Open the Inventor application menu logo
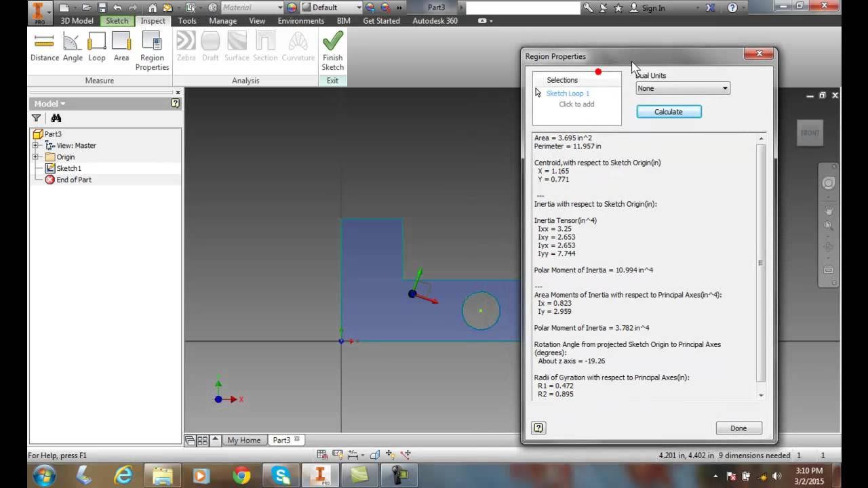The image size is (868, 488). [x=39, y=12]
